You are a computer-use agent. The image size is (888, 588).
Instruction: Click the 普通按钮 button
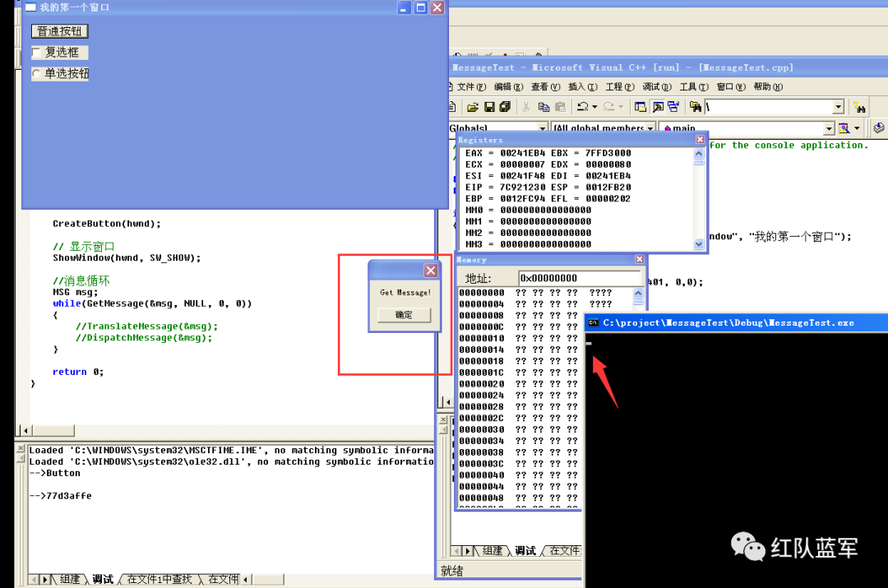tap(59, 31)
